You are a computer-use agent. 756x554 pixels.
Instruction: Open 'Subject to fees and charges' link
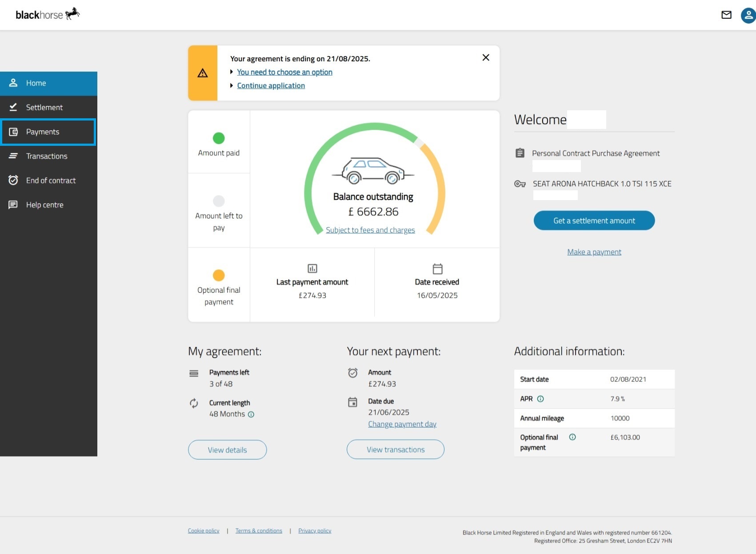click(370, 230)
